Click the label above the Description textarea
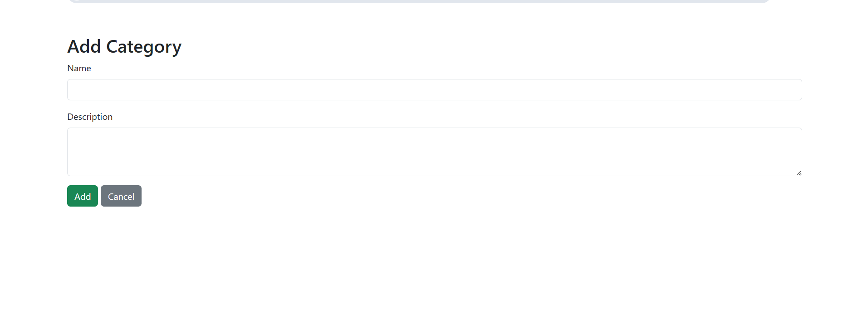Screen dimensions: 868x316 pos(90,117)
